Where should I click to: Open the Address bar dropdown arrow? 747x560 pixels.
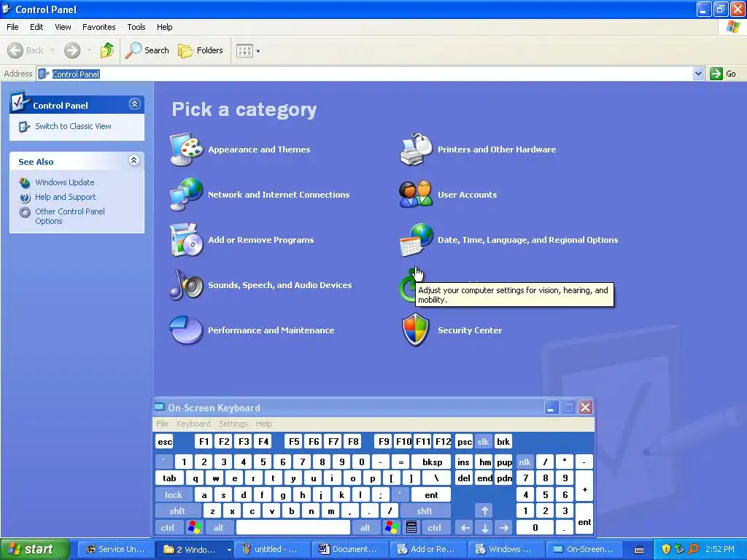coord(698,74)
